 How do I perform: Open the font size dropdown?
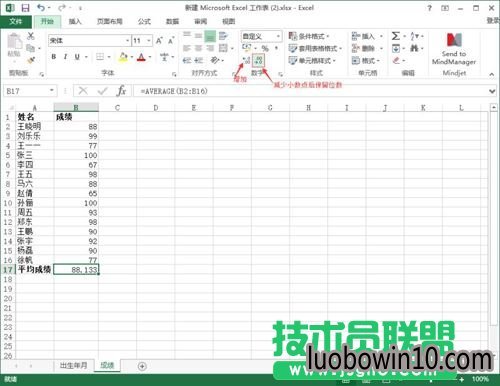149,41
